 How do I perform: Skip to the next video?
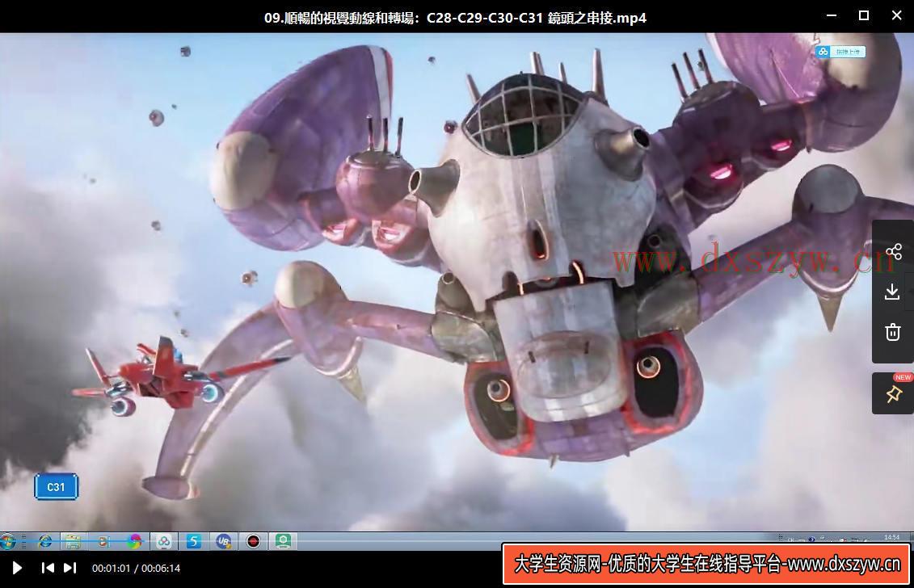[x=70, y=568]
